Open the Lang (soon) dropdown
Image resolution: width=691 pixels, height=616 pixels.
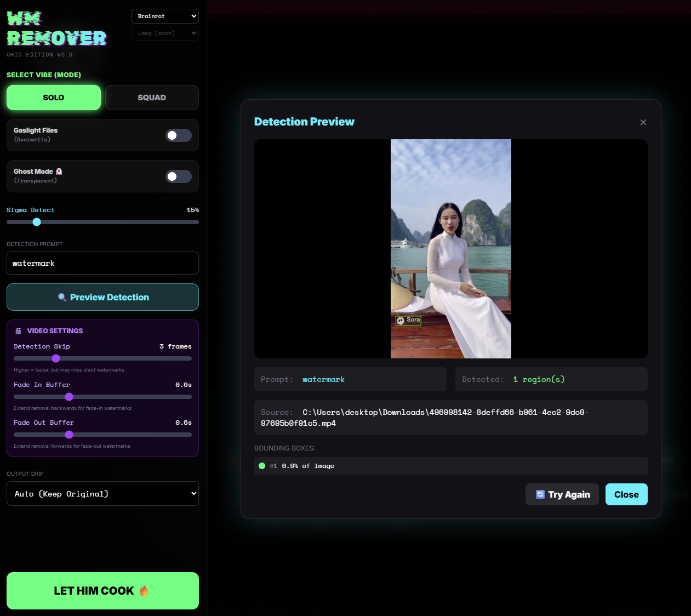[x=164, y=33]
